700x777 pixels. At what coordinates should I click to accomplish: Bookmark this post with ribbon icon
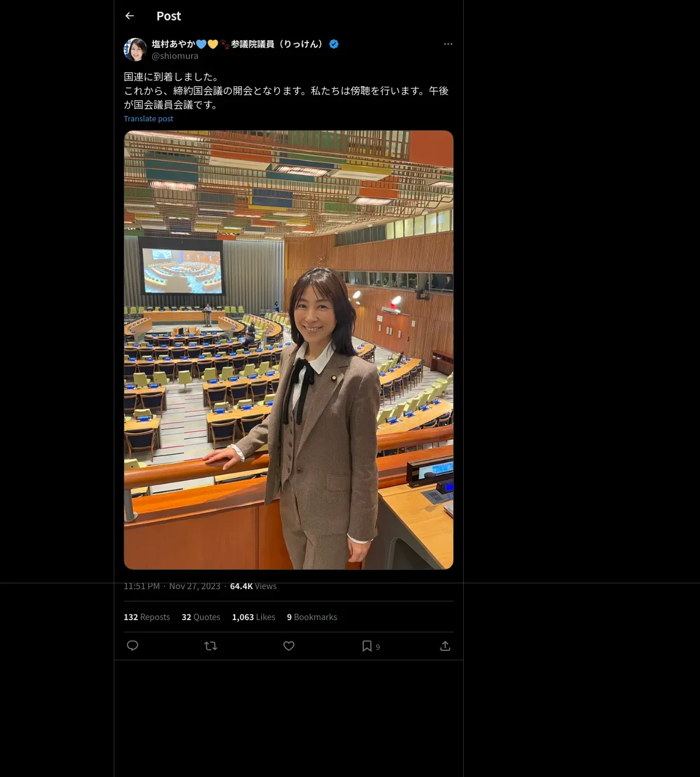[367, 646]
